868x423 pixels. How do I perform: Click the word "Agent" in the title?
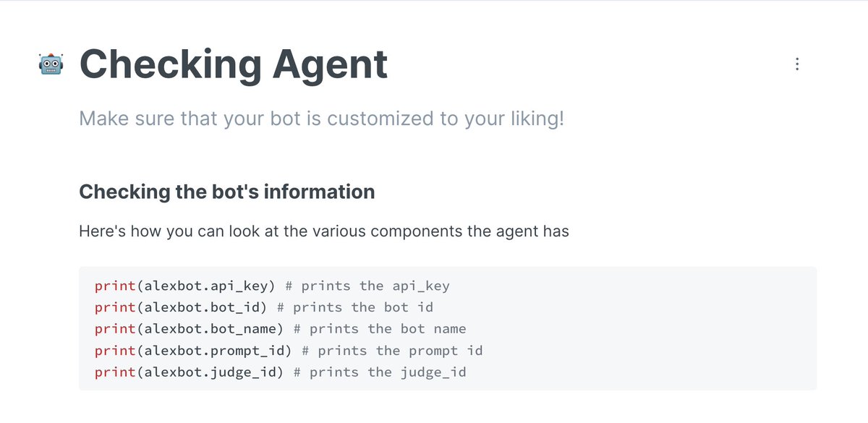tap(330, 64)
